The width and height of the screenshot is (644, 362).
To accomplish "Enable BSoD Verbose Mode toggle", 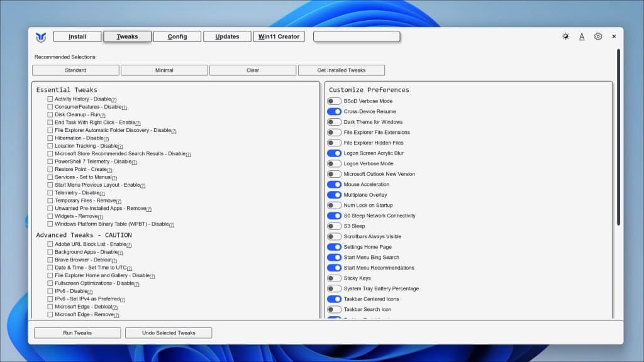I will (x=335, y=101).
